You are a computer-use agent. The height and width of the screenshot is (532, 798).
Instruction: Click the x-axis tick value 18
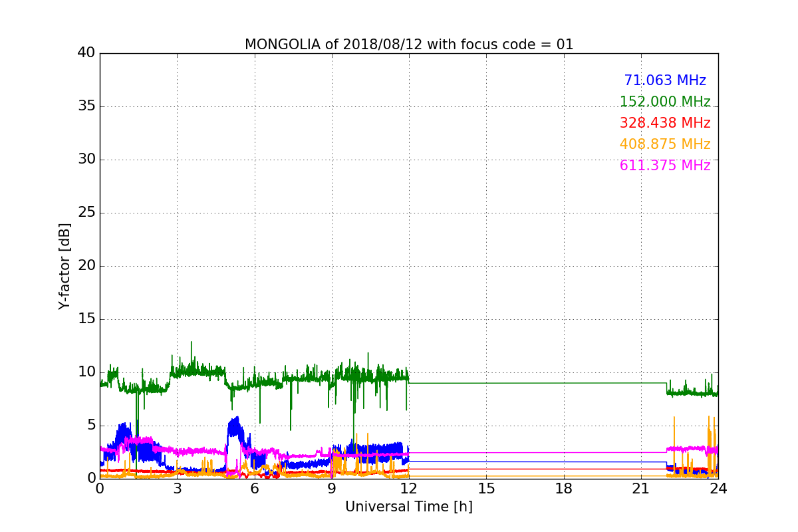[564, 488]
